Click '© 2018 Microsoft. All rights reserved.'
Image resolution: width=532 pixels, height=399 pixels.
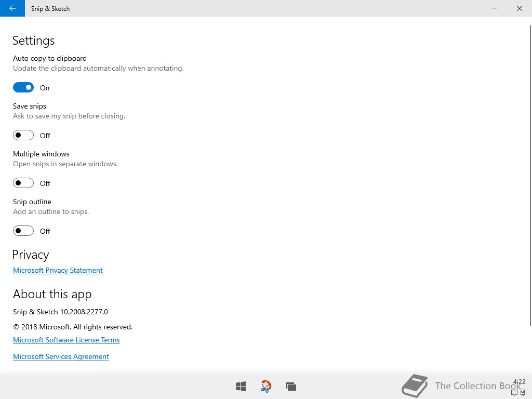73,327
